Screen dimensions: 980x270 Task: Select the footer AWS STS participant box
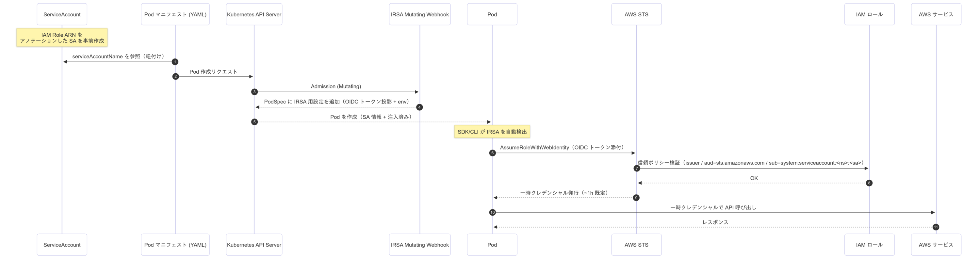636,245
